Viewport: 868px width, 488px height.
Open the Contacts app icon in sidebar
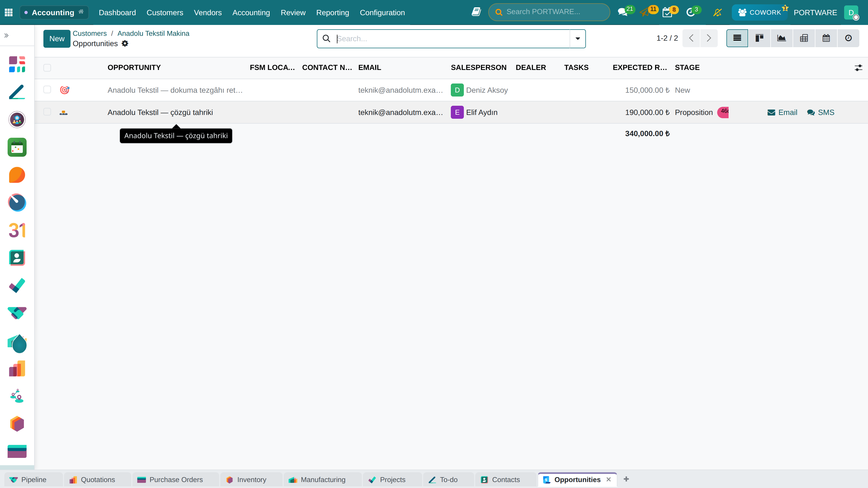click(17, 258)
